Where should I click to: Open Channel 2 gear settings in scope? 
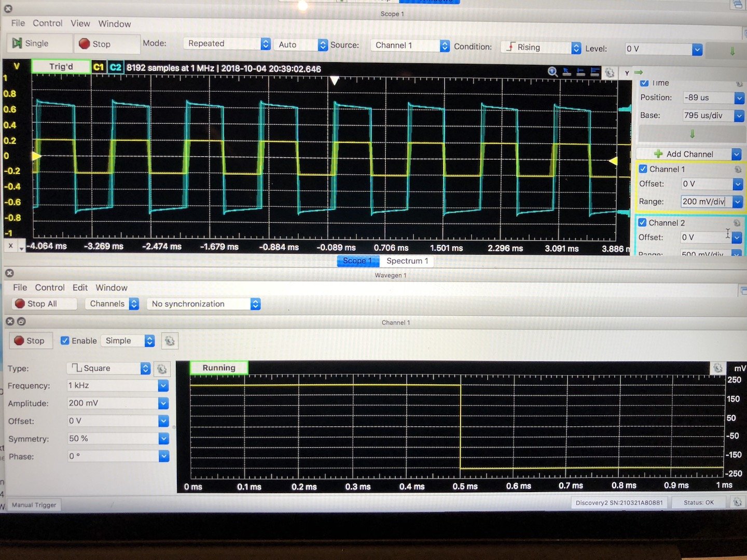[737, 222]
